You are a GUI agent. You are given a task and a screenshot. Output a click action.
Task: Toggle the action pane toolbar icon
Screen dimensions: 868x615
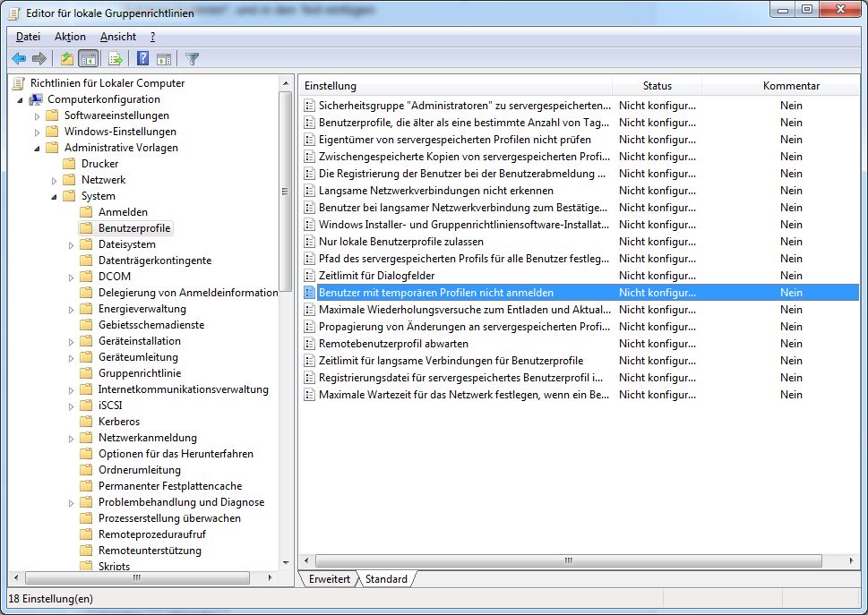[x=164, y=58]
